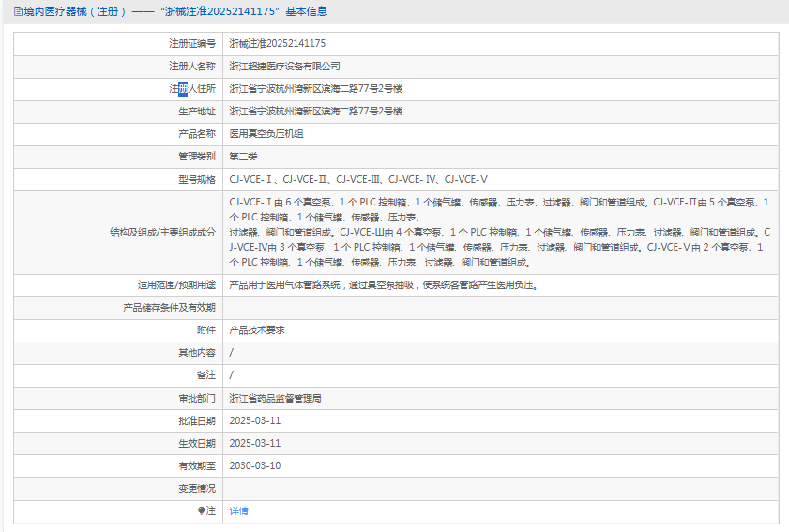The image size is (789, 532).
Task: Click the 备注 label
Action: [x=206, y=375]
